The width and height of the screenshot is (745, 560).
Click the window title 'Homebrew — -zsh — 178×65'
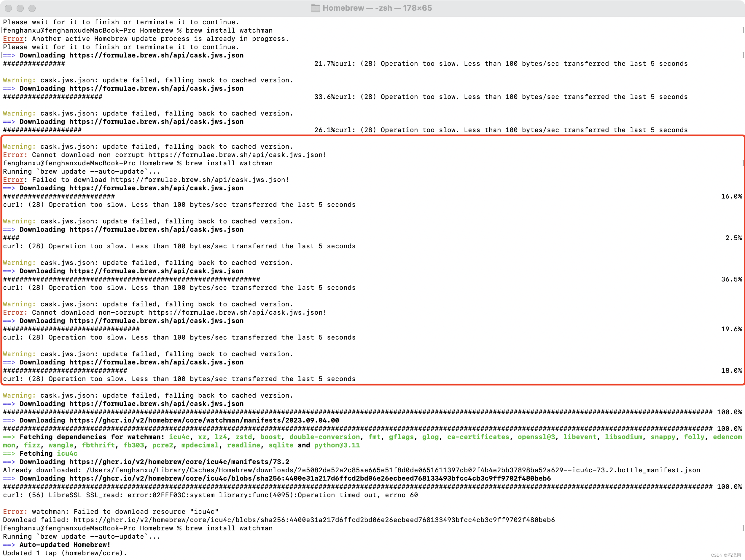(377, 8)
